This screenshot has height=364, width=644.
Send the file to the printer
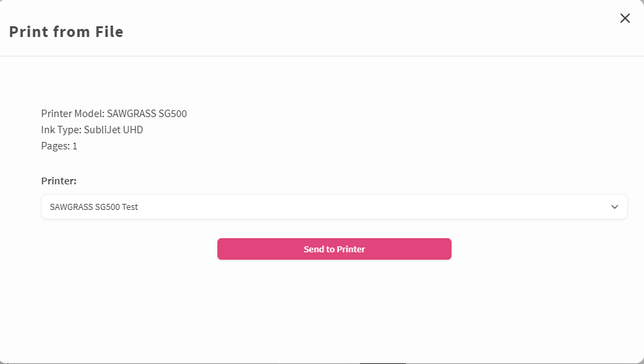click(x=334, y=249)
